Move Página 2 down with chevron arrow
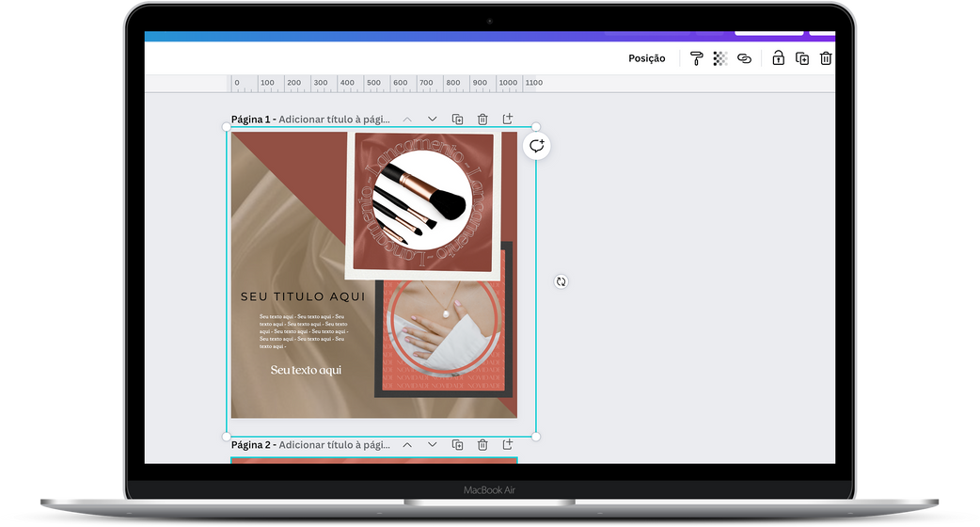The image size is (980, 527). click(x=433, y=445)
